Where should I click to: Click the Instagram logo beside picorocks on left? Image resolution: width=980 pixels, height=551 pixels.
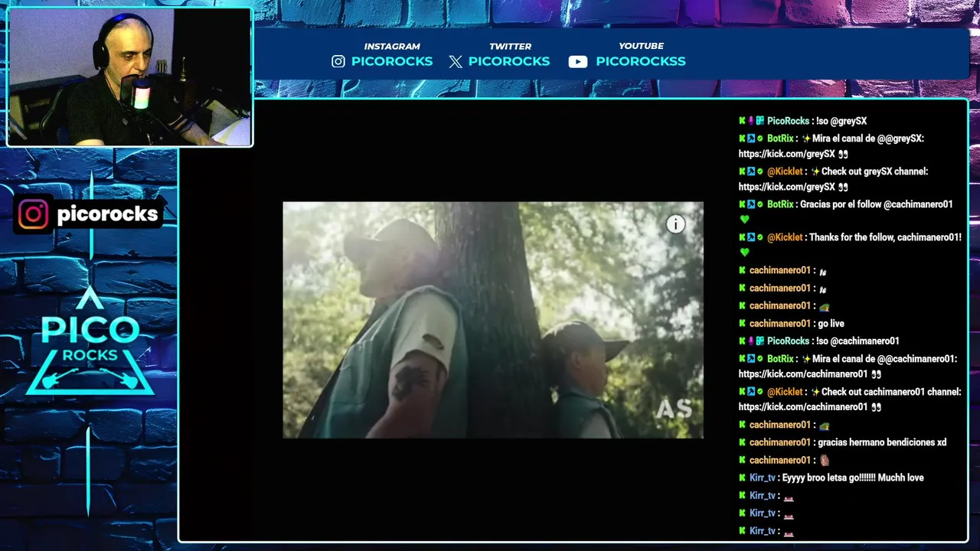click(x=33, y=214)
